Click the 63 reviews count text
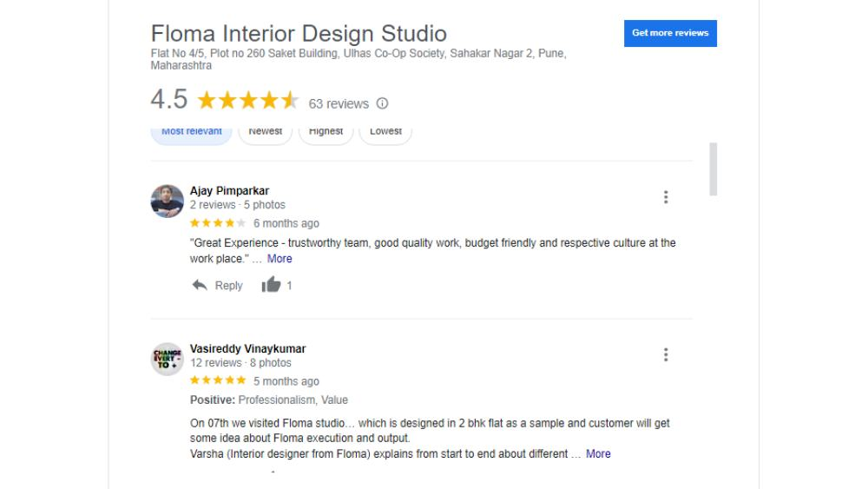The height and width of the screenshot is (489, 868). (x=339, y=103)
